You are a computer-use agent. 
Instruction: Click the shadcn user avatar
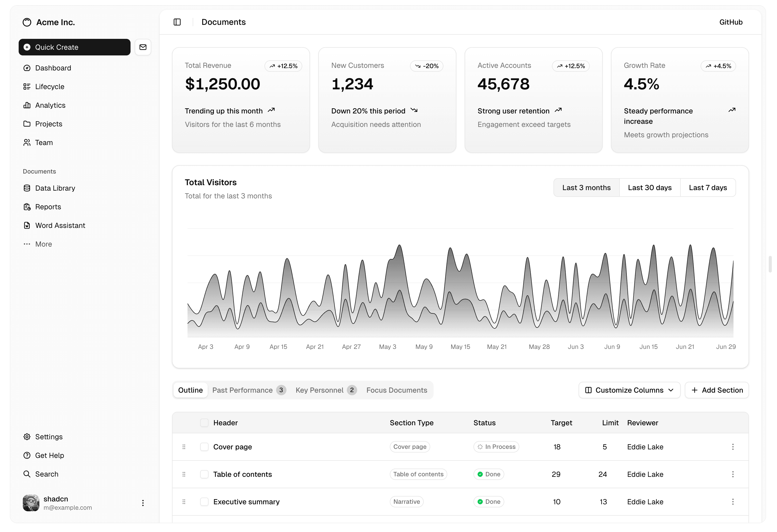pos(31,503)
